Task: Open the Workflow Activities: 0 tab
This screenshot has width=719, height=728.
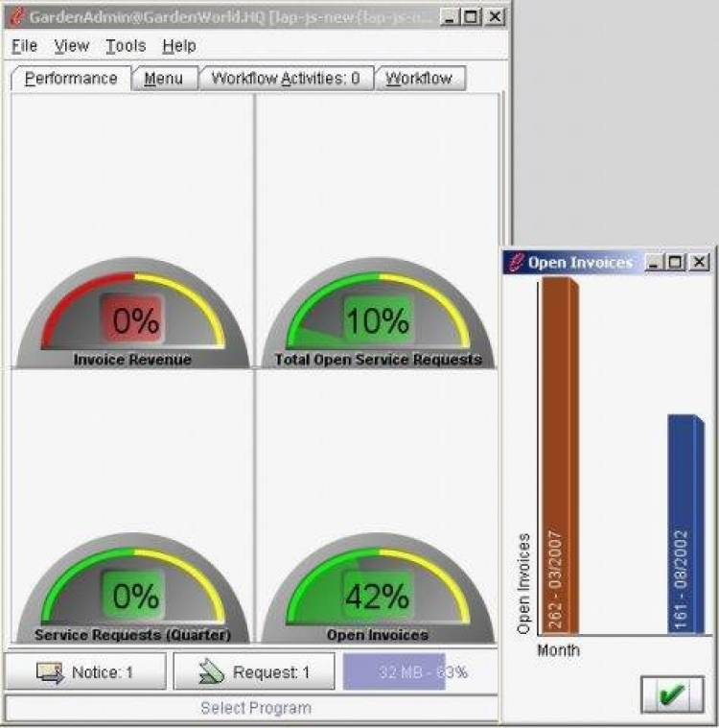Action: pos(286,79)
